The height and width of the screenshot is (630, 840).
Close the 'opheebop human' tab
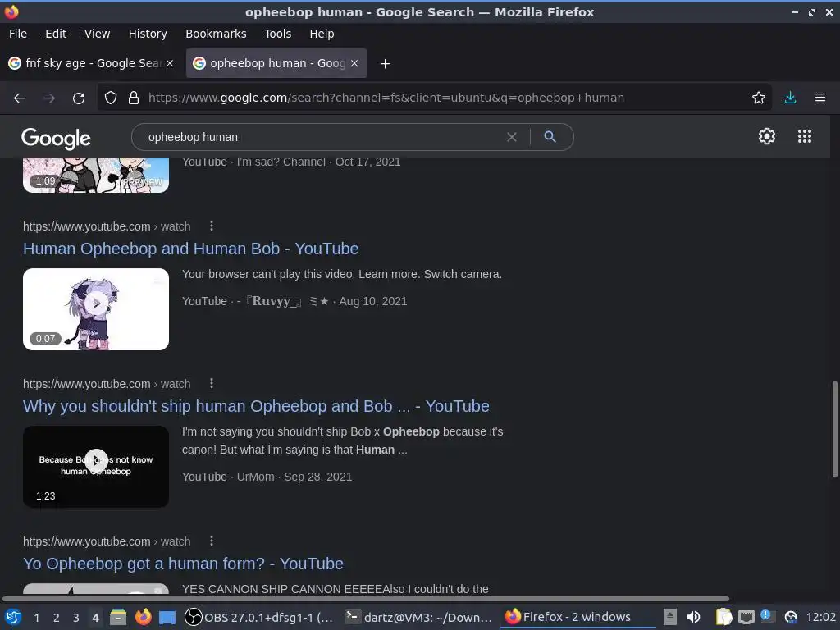(354, 63)
